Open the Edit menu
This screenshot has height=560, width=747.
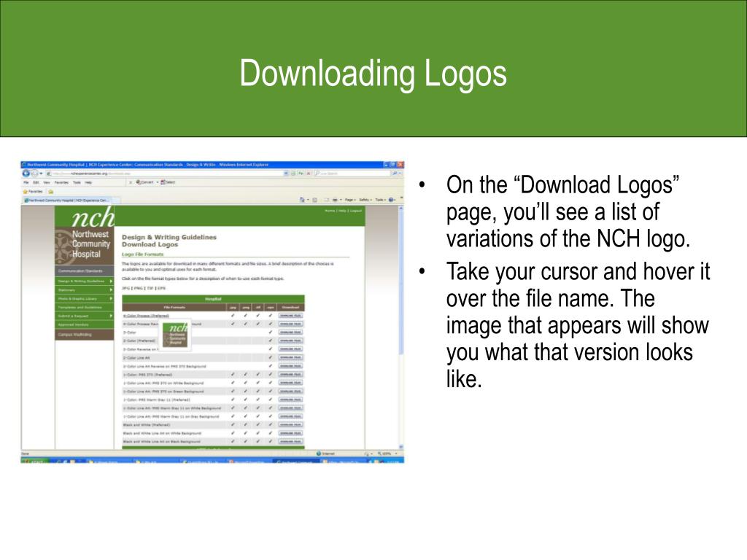tap(36, 182)
